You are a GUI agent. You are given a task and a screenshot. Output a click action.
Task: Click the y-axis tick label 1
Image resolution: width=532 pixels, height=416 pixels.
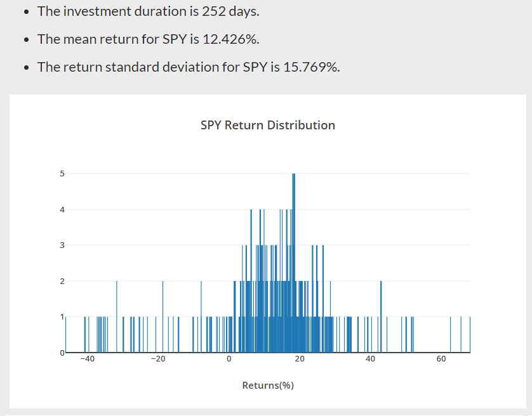pyautogui.click(x=62, y=317)
